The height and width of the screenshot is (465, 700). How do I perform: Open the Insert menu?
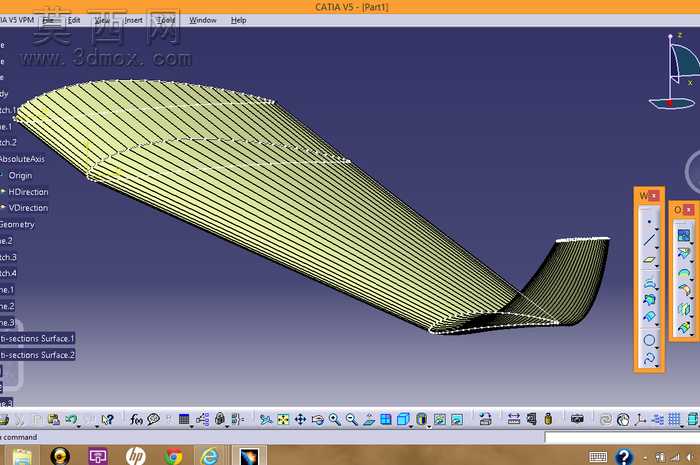(133, 20)
